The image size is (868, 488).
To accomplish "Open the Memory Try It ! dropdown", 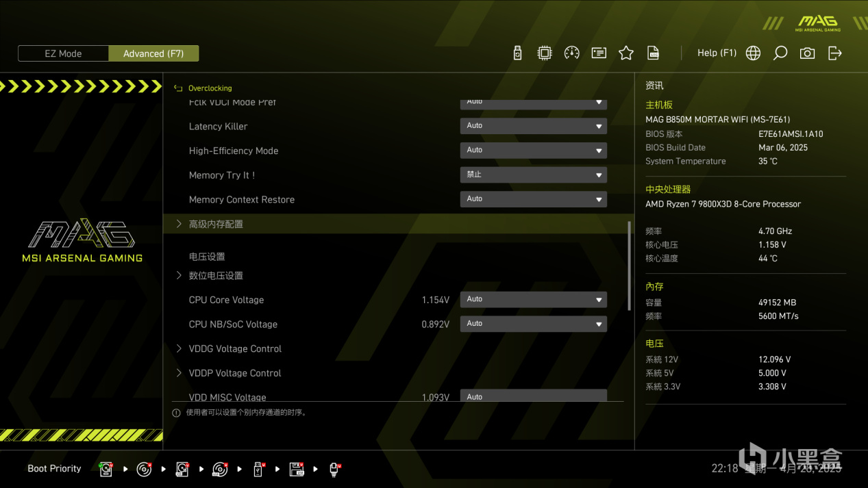I will tap(533, 175).
